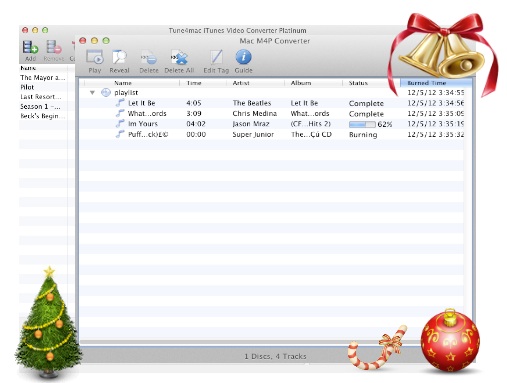The image size is (507, 383).
Task: Select the What...ords track name
Action: coord(147,113)
